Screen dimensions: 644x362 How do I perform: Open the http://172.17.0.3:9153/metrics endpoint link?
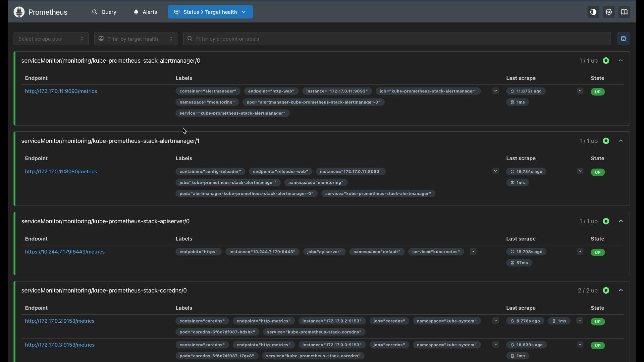[x=60, y=345]
